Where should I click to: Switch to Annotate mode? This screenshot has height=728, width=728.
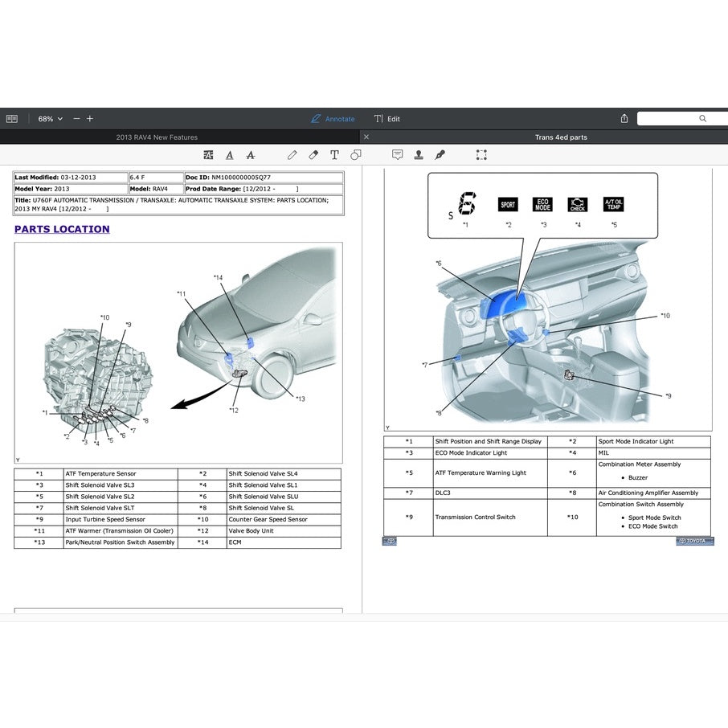[x=333, y=119]
